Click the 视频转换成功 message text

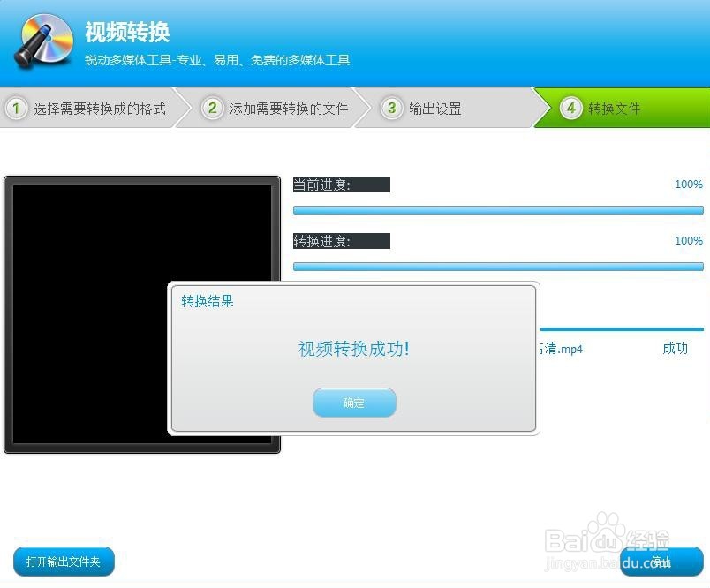click(353, 349)
